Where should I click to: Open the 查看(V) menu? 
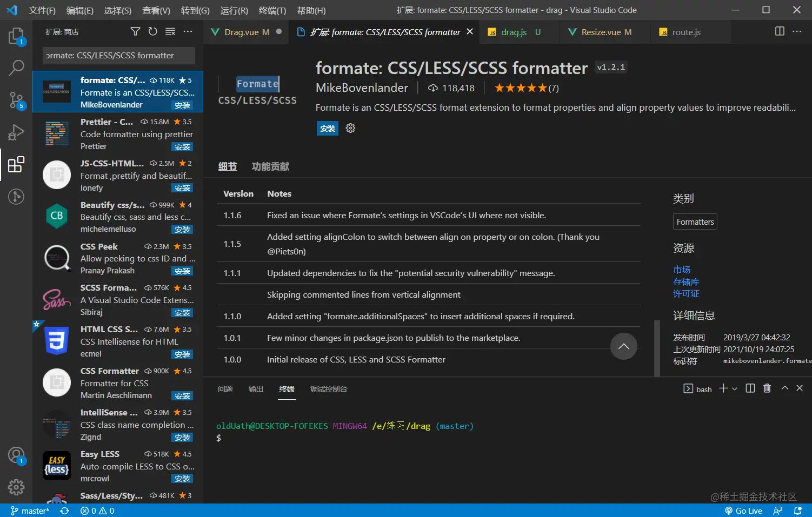[156, 10]
